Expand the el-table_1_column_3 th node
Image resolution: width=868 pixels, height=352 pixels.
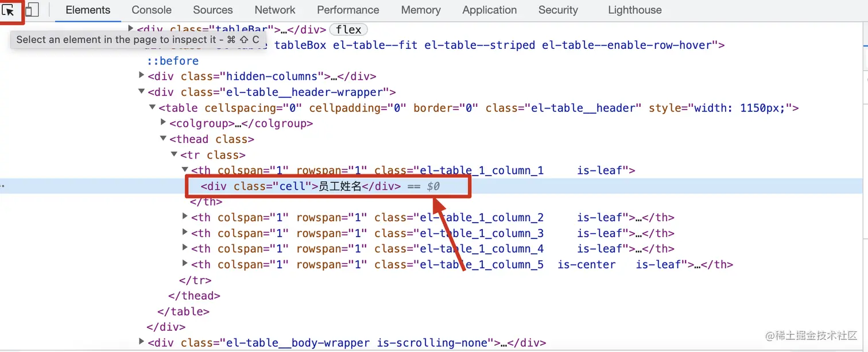(185, 232)
